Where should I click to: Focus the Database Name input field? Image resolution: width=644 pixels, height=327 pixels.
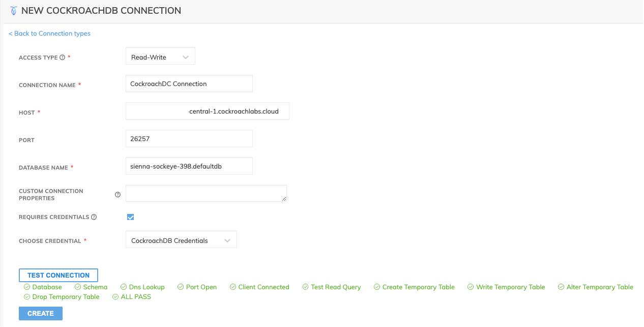coord(189,166)
